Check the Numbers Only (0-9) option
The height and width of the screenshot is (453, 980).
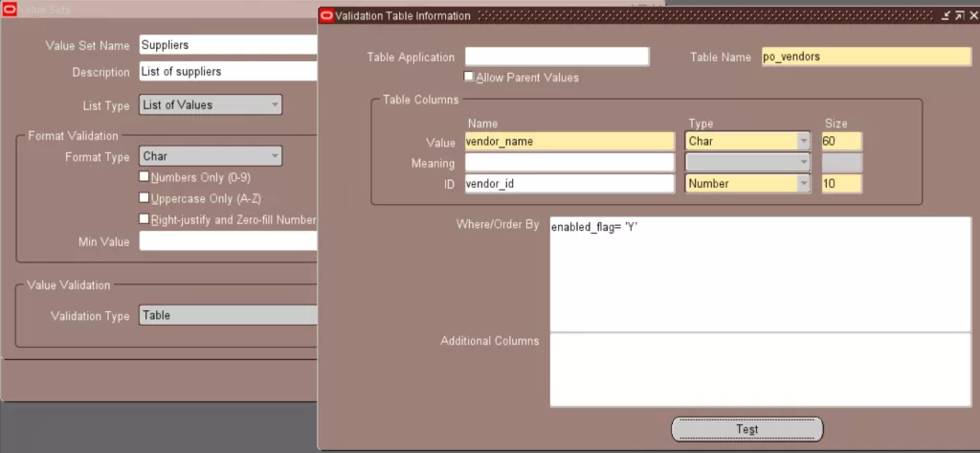point(145,177)
